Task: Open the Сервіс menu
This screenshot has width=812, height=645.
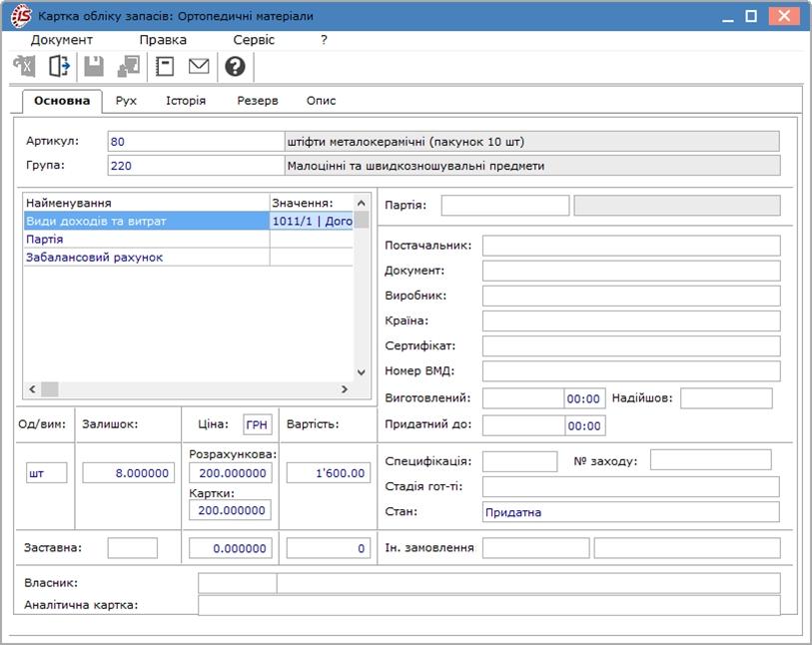Action: point(254,40)
